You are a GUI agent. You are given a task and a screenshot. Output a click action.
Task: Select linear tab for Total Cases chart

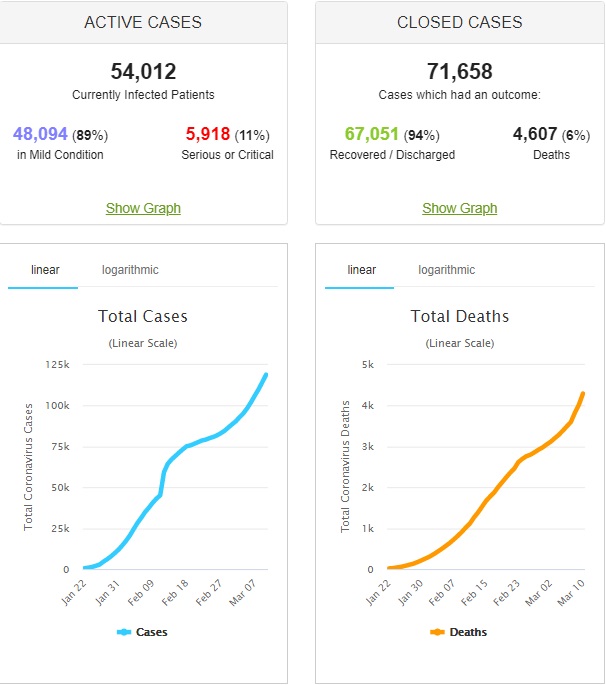(45, 270)
